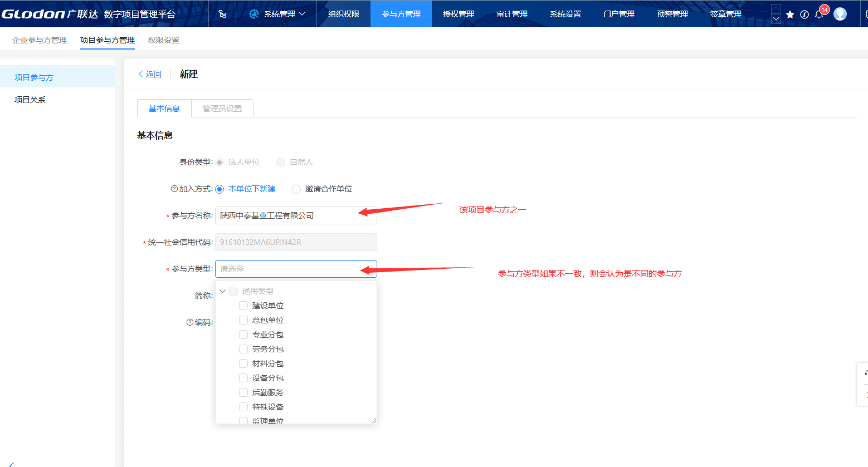Open 组织权限 in top navigation
868x467 pixels.
(x=344, y=14)
